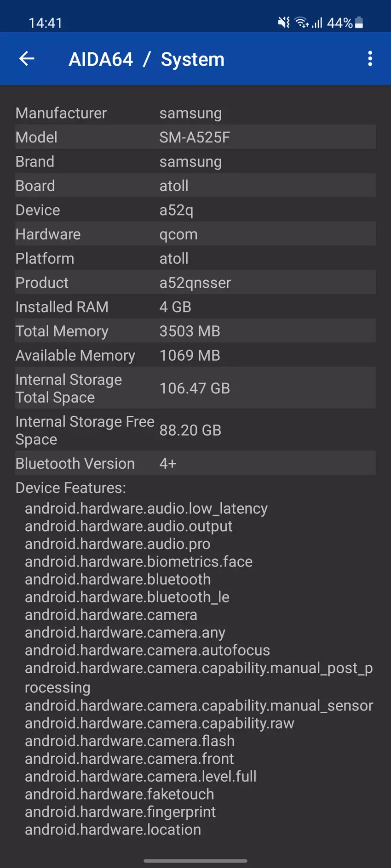
Task: Select the Model SM-A525F row
Action: point(195,137)
